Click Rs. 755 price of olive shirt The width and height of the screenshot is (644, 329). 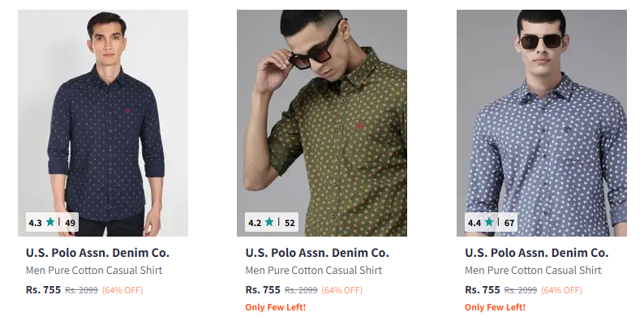click(263, 289)
